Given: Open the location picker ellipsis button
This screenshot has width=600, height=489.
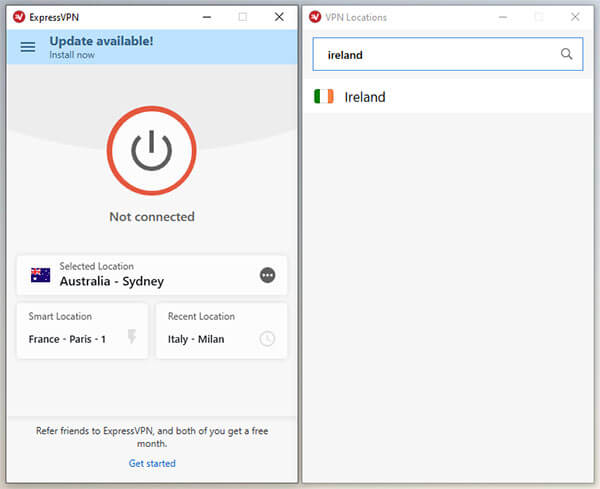Looking at the screenshot, I should (x=267, y=275).
